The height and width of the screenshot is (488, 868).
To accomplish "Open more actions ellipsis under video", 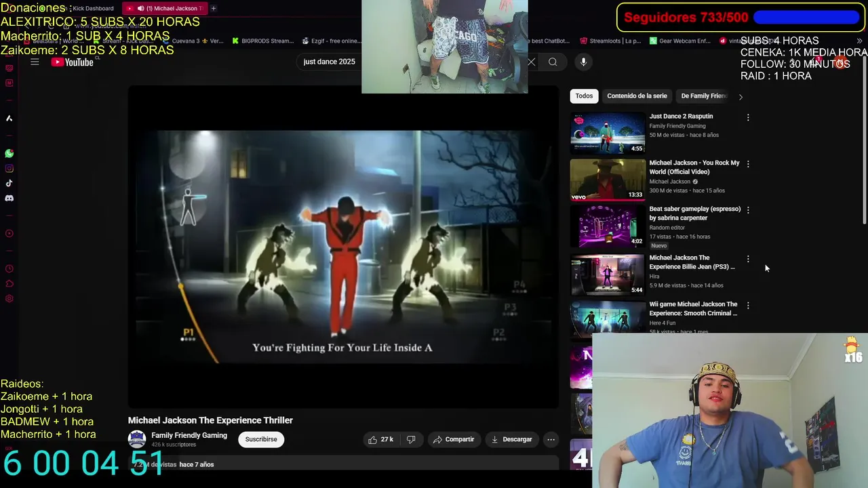I will click(x=551, y=439).
